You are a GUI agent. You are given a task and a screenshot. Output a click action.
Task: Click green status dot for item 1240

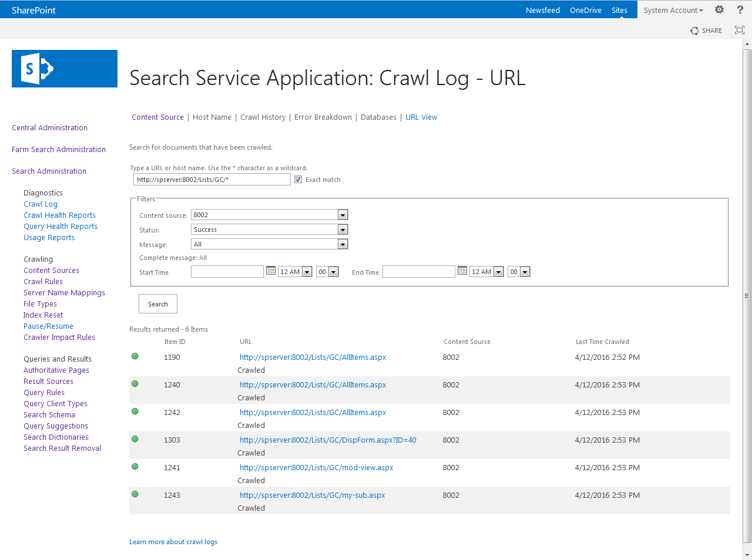click(135, 384)
